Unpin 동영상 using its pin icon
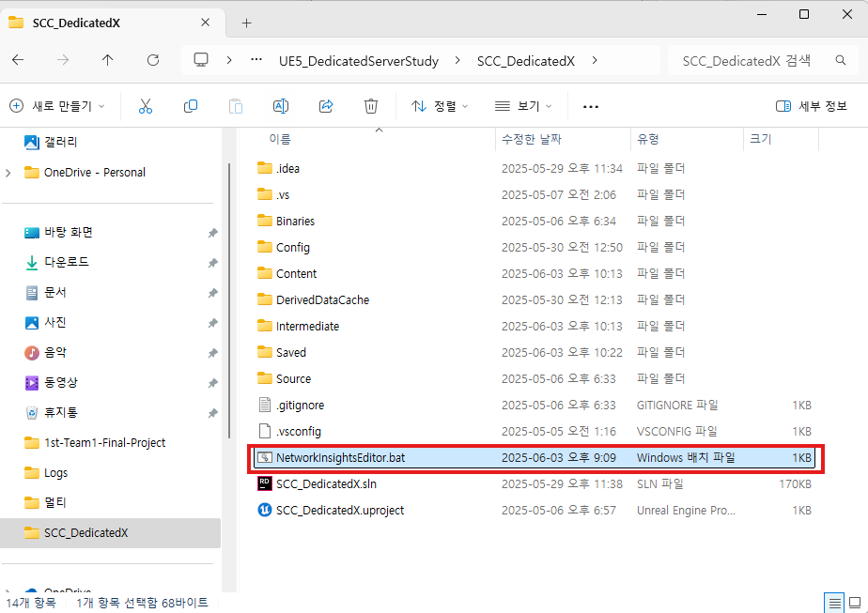 click(x=212, y=383)
